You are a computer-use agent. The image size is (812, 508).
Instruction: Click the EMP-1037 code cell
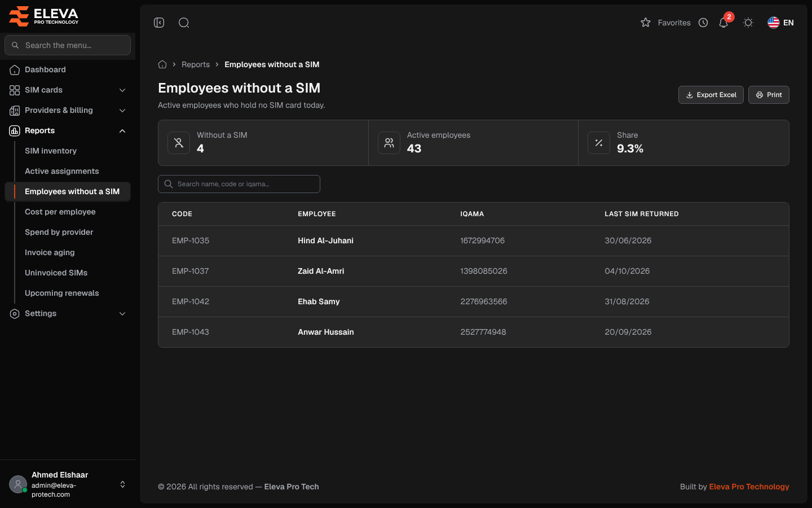(x=191, y=271)
